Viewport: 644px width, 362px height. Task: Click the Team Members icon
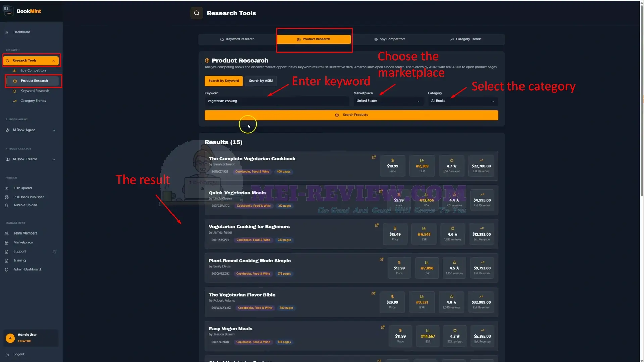7,234
